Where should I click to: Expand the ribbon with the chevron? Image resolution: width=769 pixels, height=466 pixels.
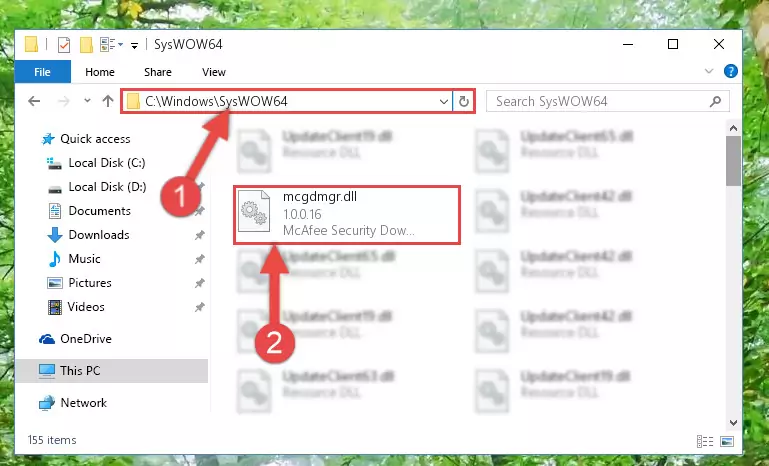[x=709, y=71]
